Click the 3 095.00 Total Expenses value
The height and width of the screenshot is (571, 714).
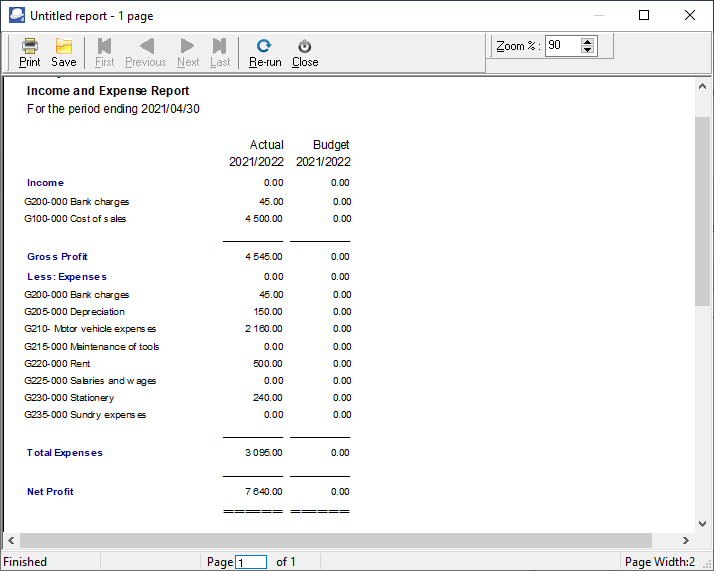click(264, 453)
